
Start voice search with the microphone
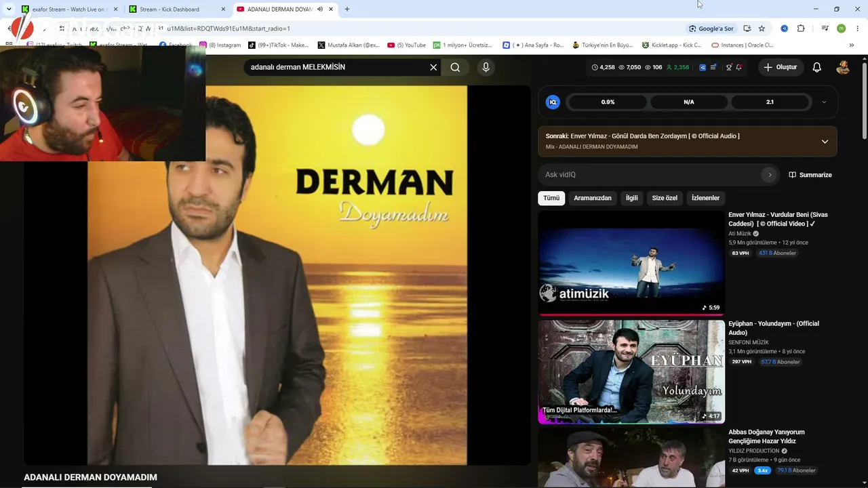[486, 67]
